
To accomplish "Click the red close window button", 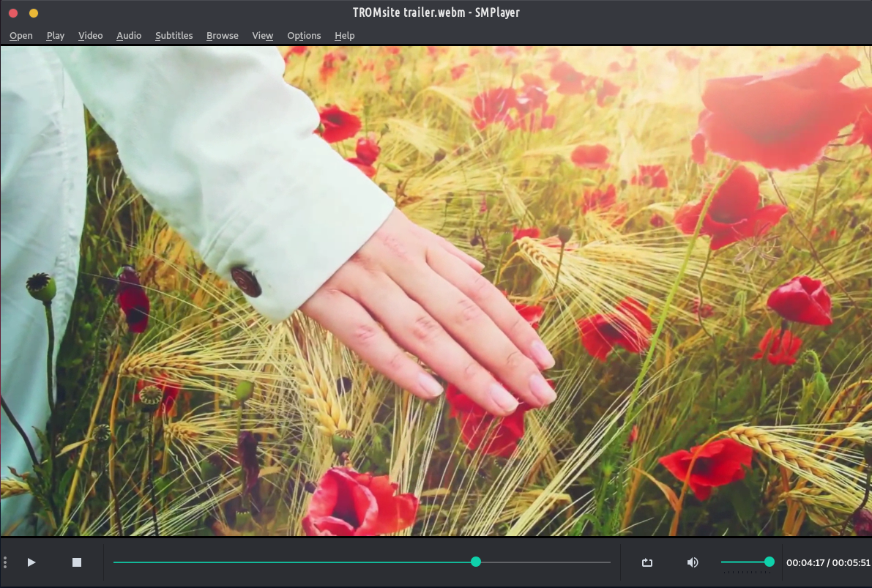I will pos(13,13).
